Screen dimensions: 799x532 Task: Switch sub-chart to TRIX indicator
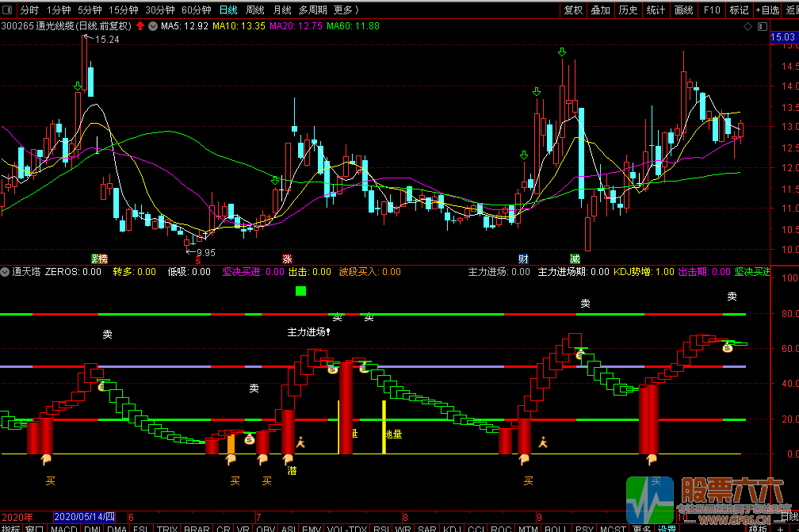[167, 528]
